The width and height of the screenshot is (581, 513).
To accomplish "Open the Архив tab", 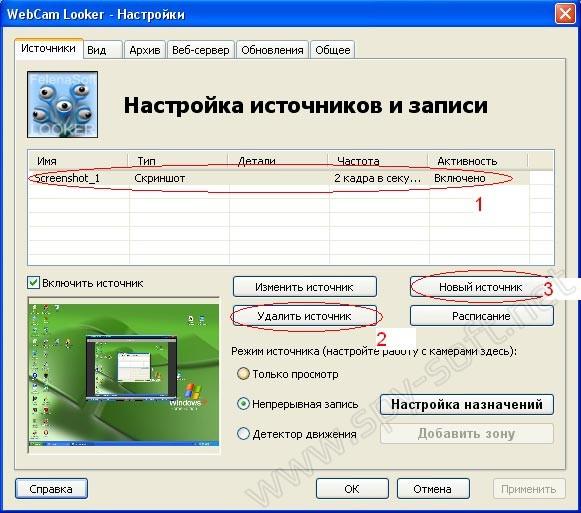I will pyautogui.click(x=145, y=50).
